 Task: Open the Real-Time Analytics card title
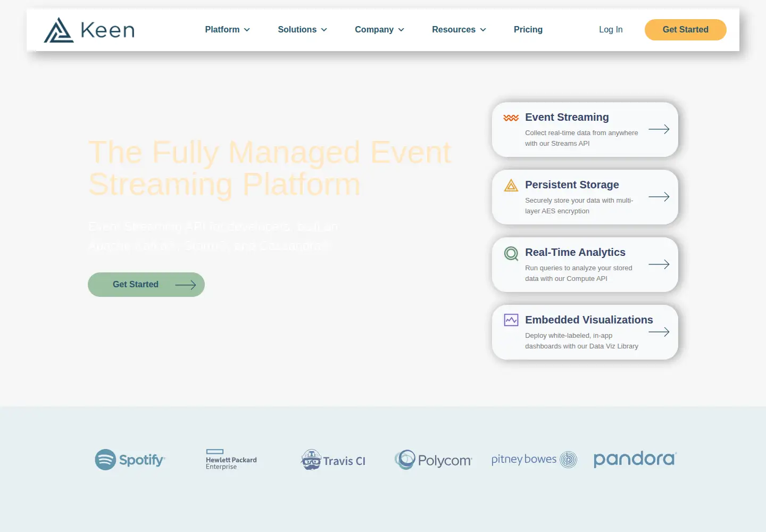576,252
